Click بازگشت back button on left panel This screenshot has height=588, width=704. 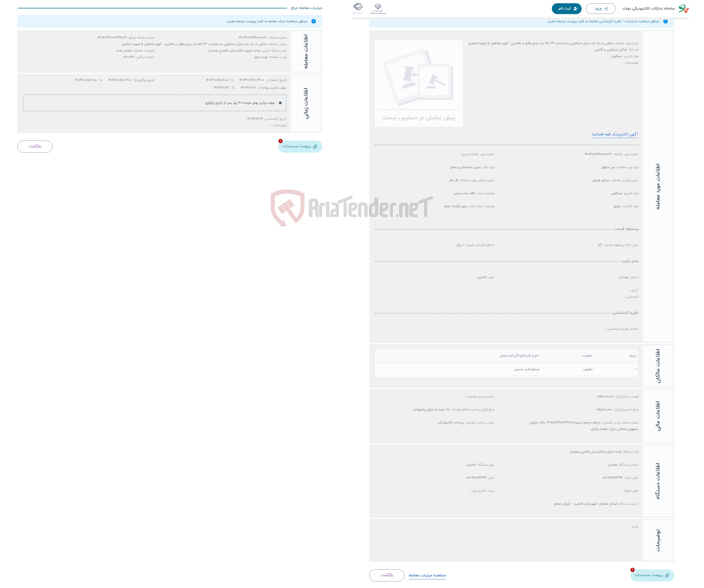pos(35,146)
